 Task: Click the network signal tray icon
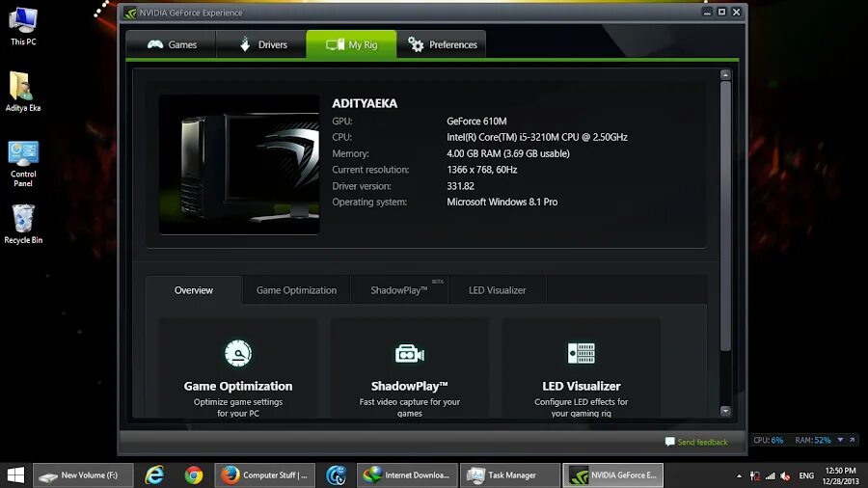tap(770, 475)
